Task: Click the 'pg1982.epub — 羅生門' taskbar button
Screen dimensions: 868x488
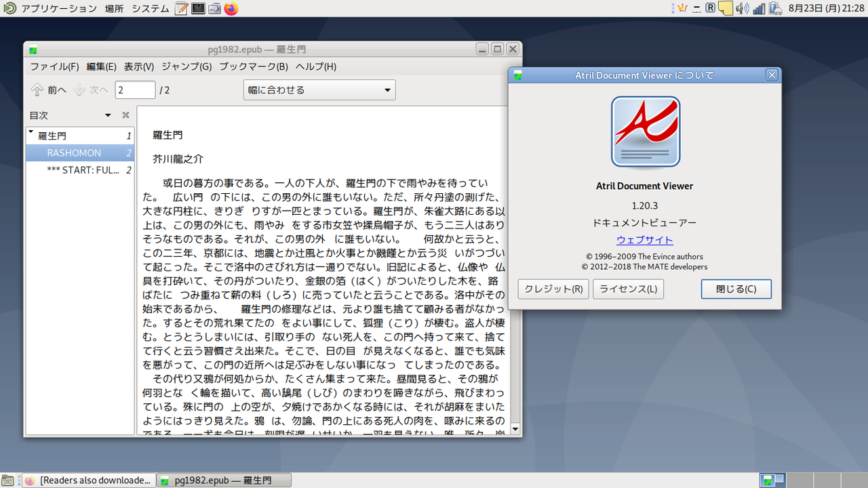Action: [x=224, y=480]
